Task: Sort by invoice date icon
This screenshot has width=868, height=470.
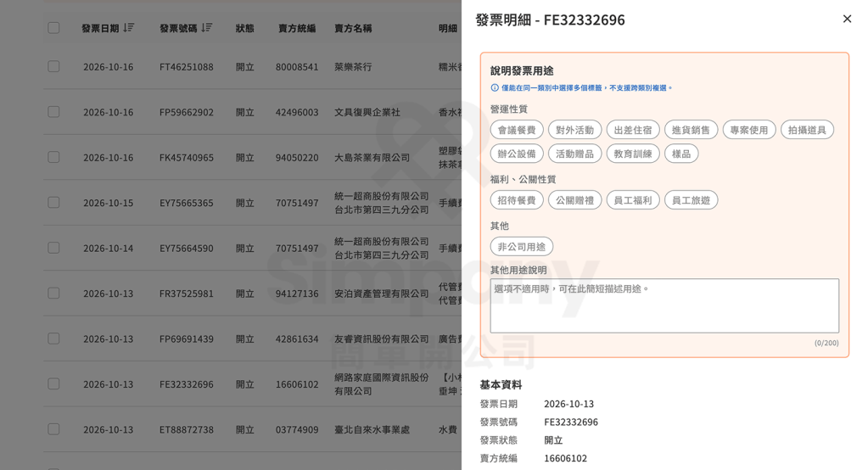Action: point(128,28)
